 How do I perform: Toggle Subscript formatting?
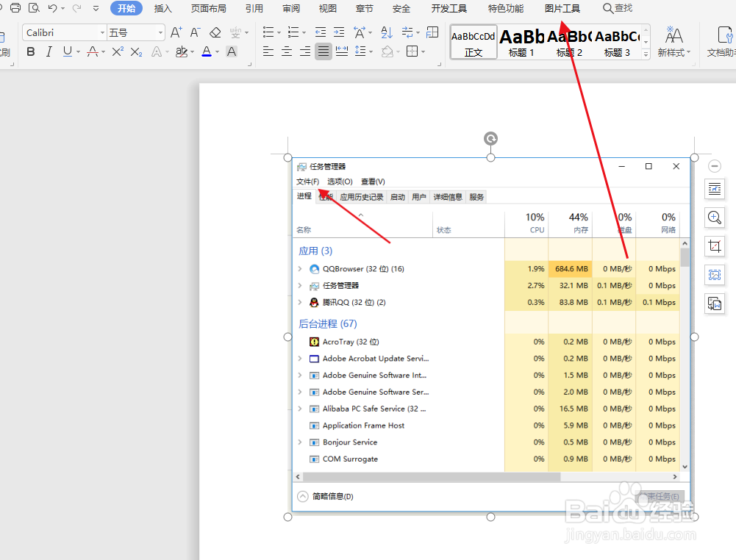pyautogui.click(x=137, y=51)
